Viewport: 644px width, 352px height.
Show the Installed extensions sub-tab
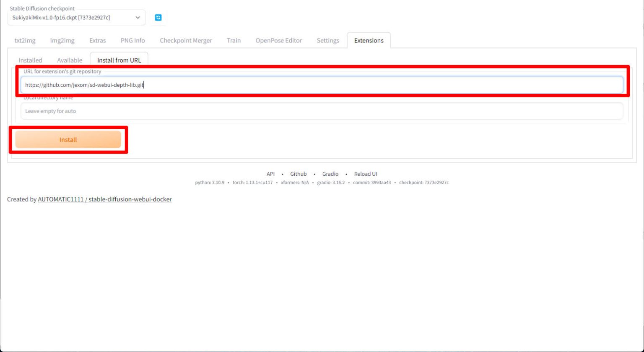(x=30, y=60)
